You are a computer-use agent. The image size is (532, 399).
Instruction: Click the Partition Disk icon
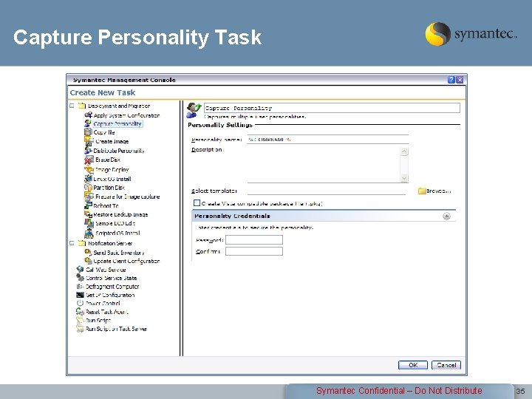[88, 187]
